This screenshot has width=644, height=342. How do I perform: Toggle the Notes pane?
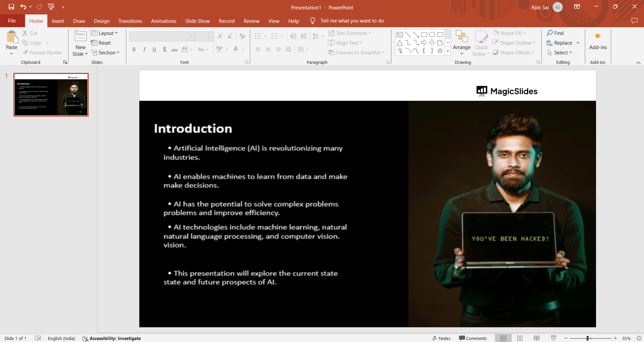(441, 338)
